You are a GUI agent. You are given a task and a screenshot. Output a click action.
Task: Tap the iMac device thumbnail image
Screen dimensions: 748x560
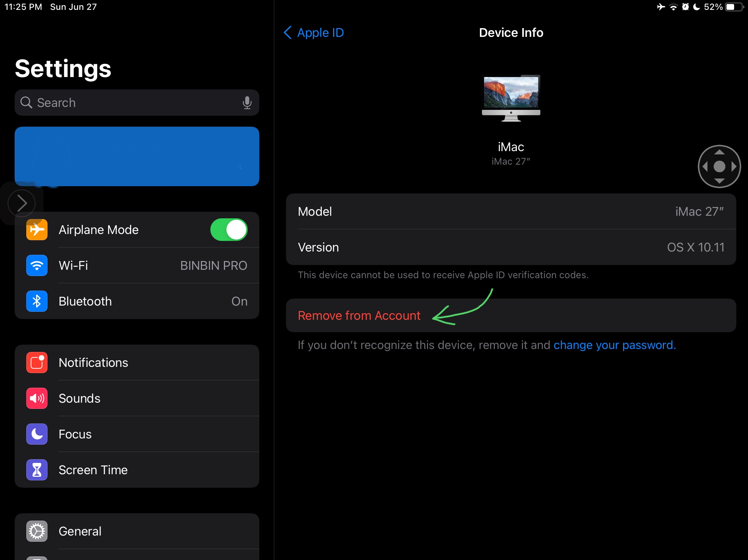(x=511, y=98)
